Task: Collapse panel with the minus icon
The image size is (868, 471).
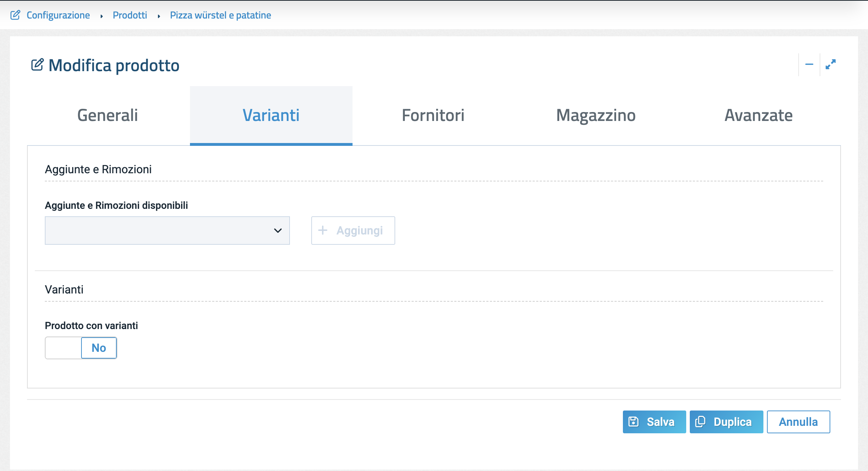Action: (x=809, y=64)
